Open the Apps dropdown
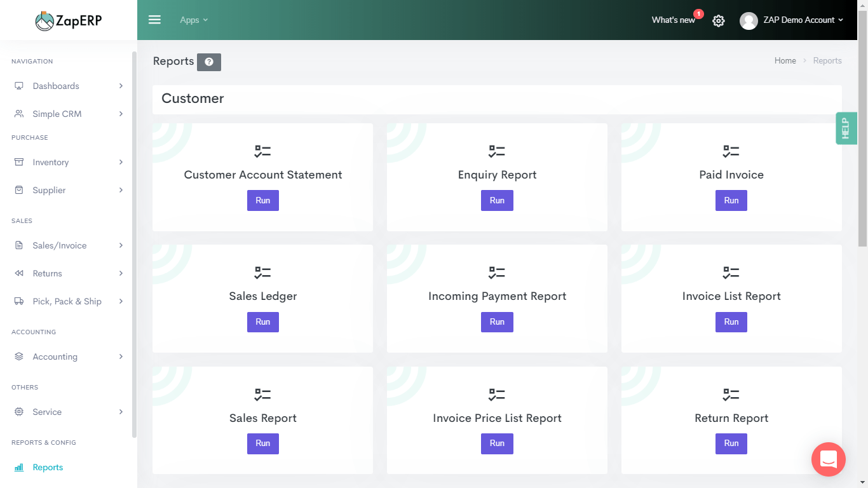868x488 pixels. (x=194, y=20)
